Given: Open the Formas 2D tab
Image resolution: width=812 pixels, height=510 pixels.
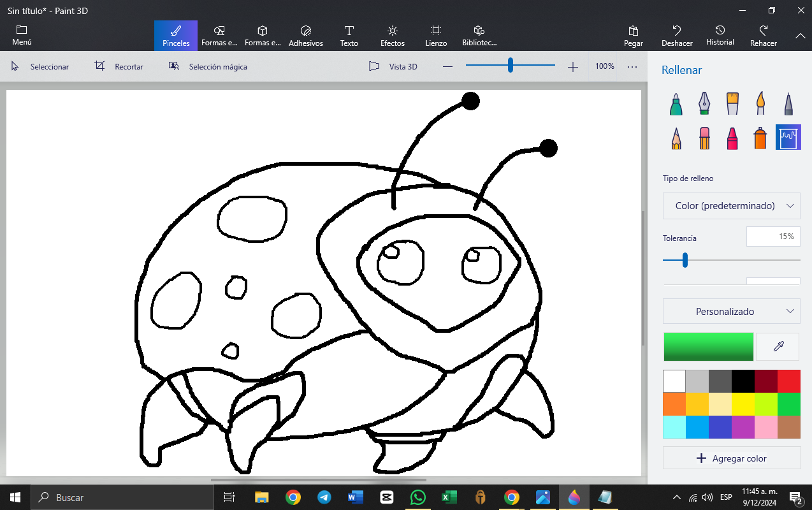Looking at the screenshot, I should [x=219, y=36].
